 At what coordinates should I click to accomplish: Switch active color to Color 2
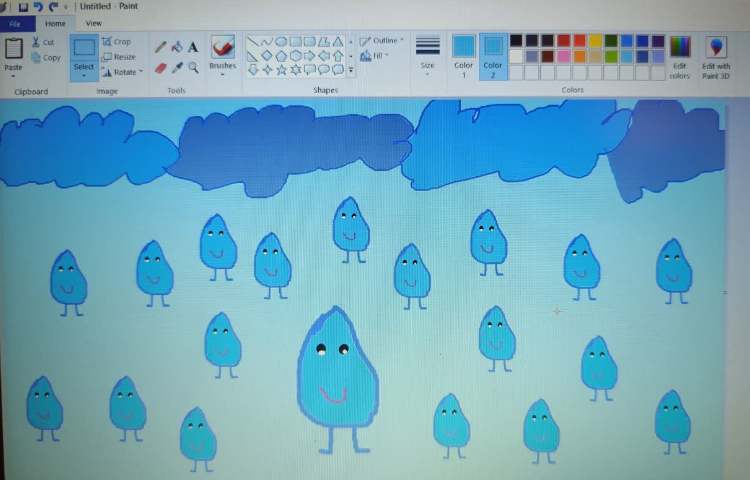[x=493, y=55]
